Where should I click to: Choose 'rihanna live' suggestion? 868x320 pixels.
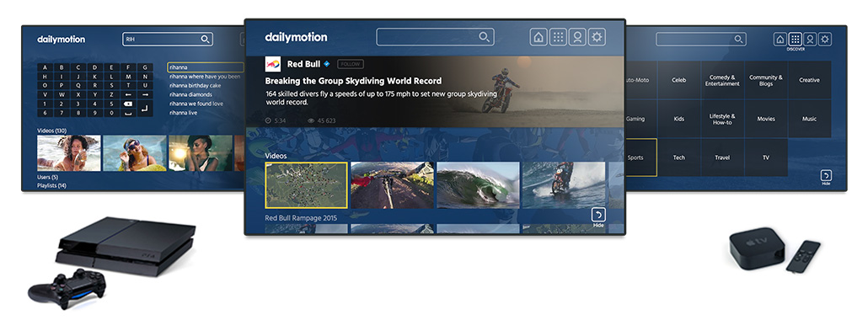[183, 112]
